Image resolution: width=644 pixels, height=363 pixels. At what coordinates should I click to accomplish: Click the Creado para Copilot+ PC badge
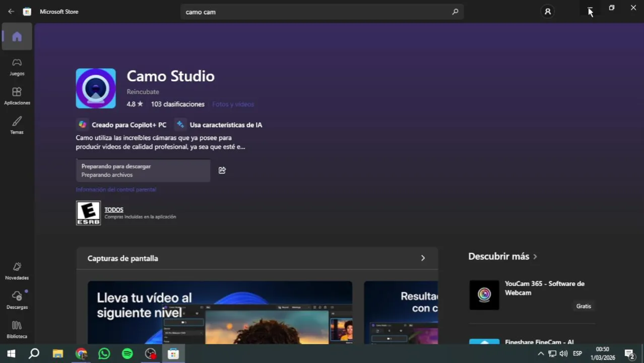(121, 125)
